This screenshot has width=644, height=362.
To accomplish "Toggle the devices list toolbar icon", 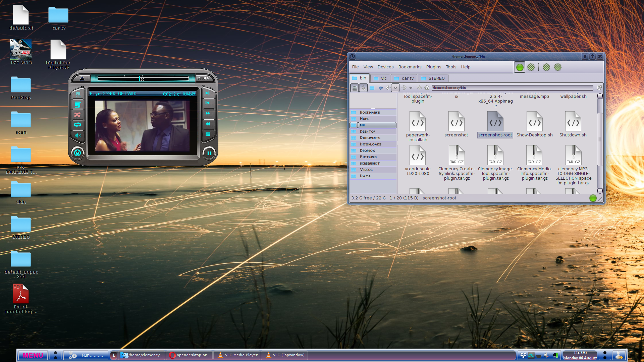I will [355, 88].
